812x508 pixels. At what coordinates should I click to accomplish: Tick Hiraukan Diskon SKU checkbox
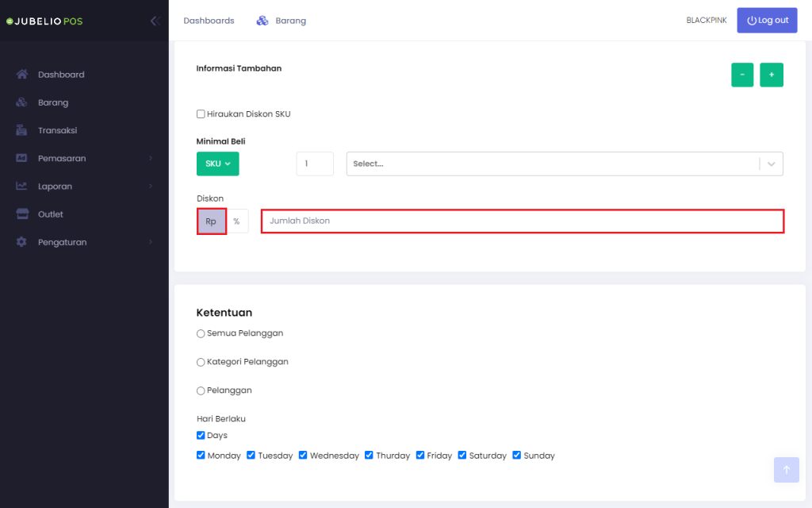coord(201,114)
